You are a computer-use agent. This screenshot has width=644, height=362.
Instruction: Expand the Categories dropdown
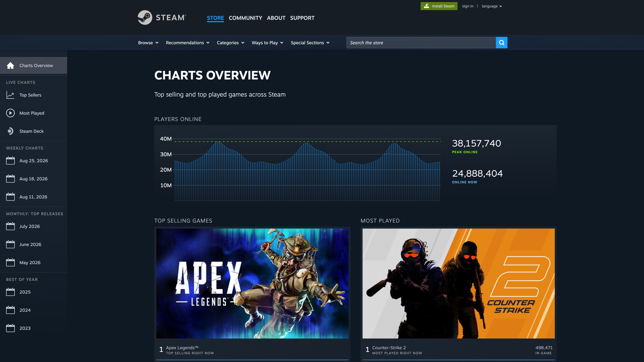[x=230, y=43]
